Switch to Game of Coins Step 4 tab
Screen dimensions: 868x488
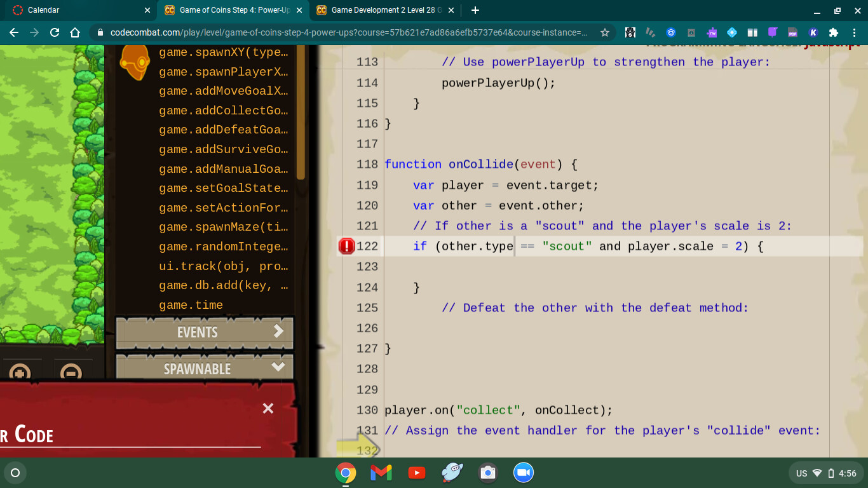click(233, 10)
